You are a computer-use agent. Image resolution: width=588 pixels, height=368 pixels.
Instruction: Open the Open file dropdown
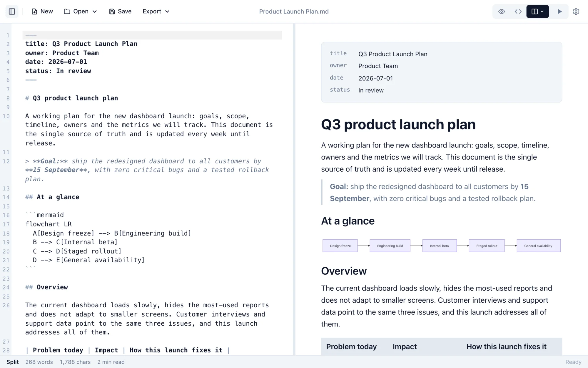click(x=81, y=11)
